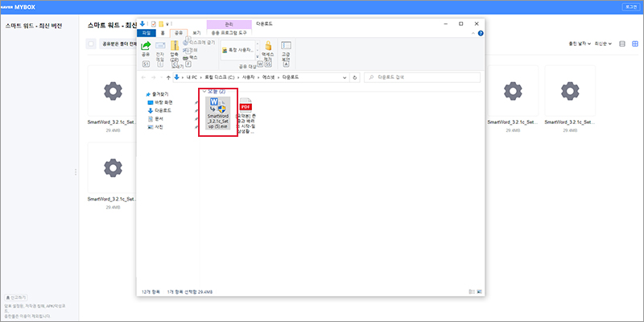Screen dimensions: 644x322
Task: Expand the share-with list dropdown arrow
Action: coord(258,56)
